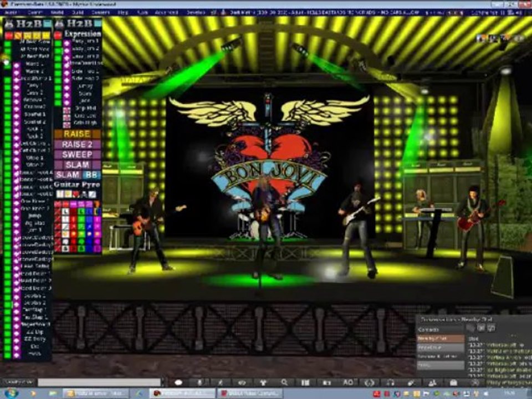Click teal square on right H2B header
The width and height of the screenshot is (532, 399).
(98, 23)
